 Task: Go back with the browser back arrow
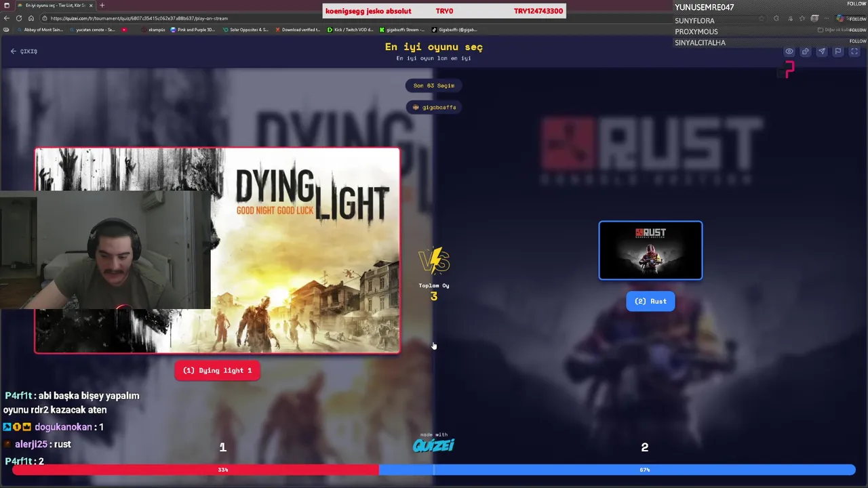point(7,18)
